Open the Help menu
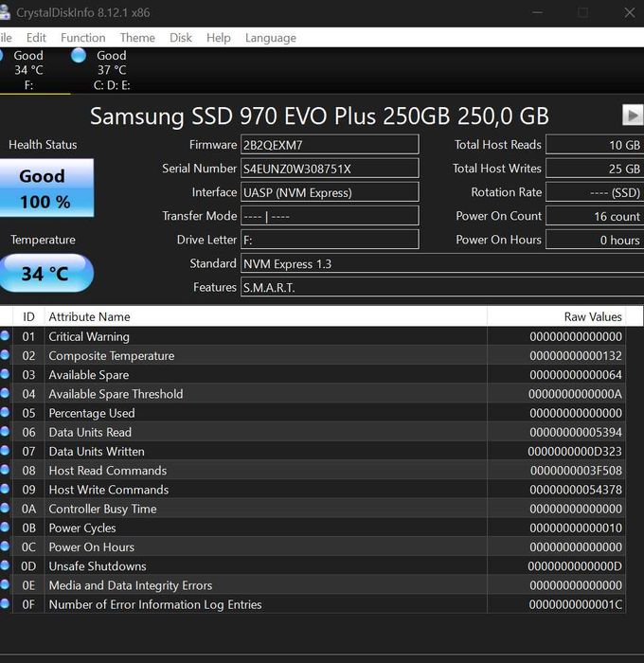 click(x=218, y=38)
